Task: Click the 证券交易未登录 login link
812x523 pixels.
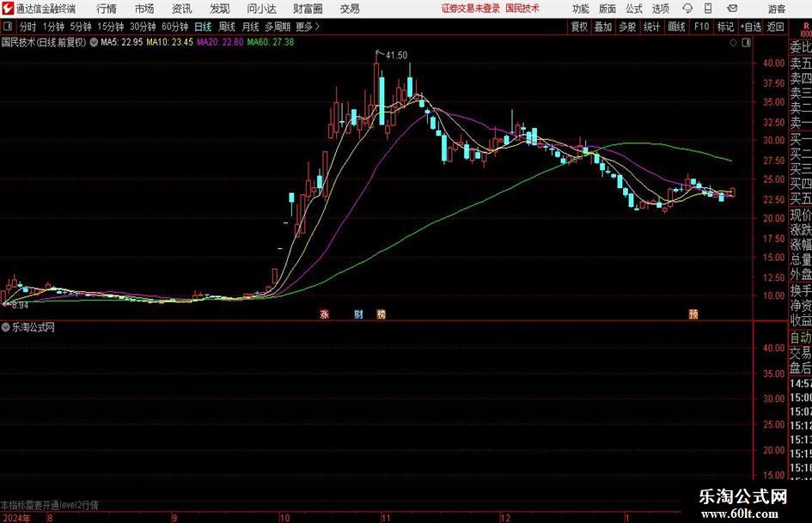Action: [471, 9]
